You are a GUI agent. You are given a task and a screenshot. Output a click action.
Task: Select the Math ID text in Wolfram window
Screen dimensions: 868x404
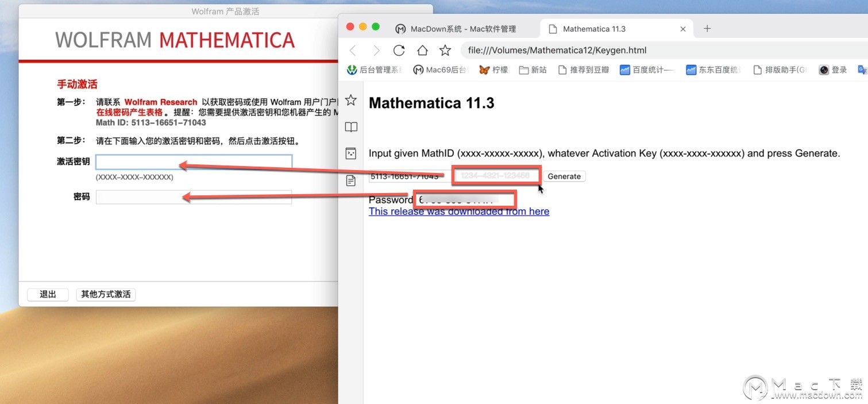(151, 122)
